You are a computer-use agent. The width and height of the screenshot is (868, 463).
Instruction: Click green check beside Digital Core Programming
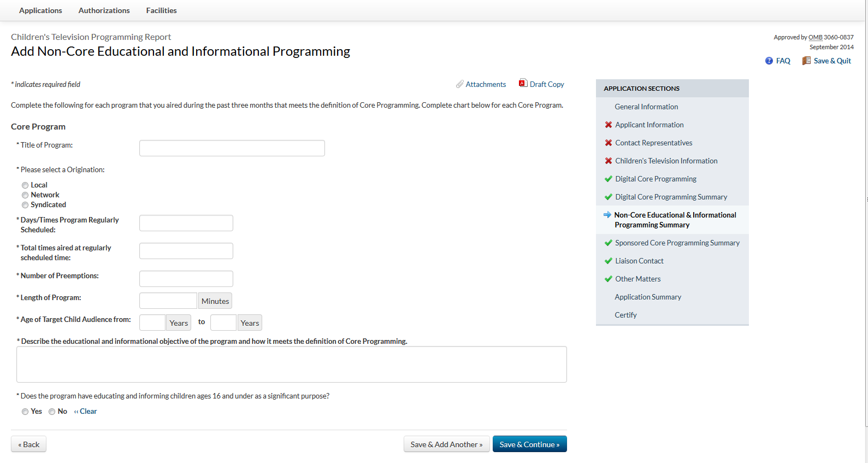pos(608,179)
